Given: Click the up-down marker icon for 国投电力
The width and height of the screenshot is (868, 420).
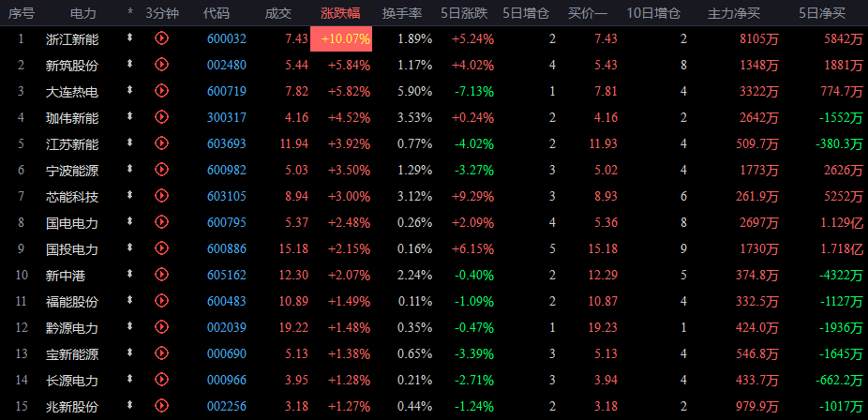Looking at the screenshot, I should coord(130,247).
